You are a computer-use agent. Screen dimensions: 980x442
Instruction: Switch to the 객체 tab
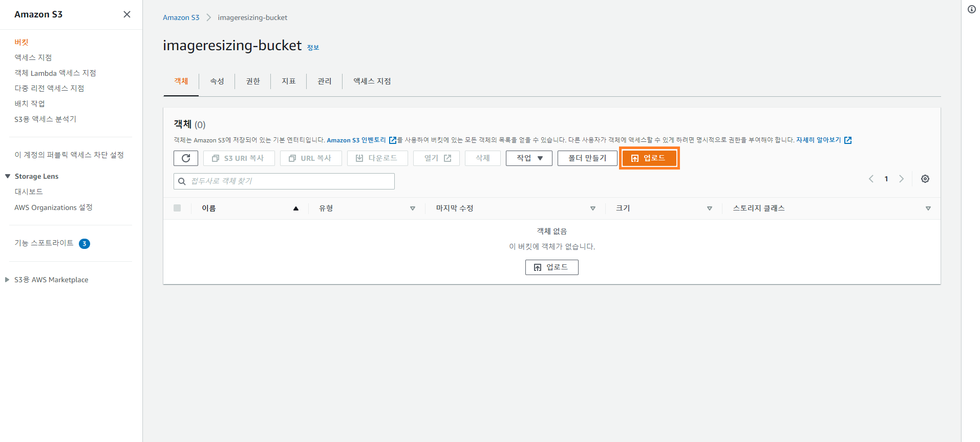pyautogui.click(x=181, y=81)
